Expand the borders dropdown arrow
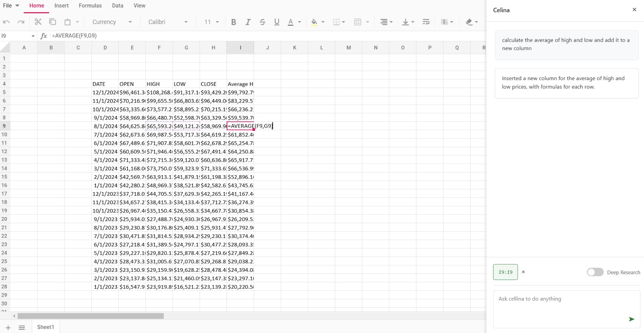The height and width of the screenshot is (333, 644). pos(343,22)
